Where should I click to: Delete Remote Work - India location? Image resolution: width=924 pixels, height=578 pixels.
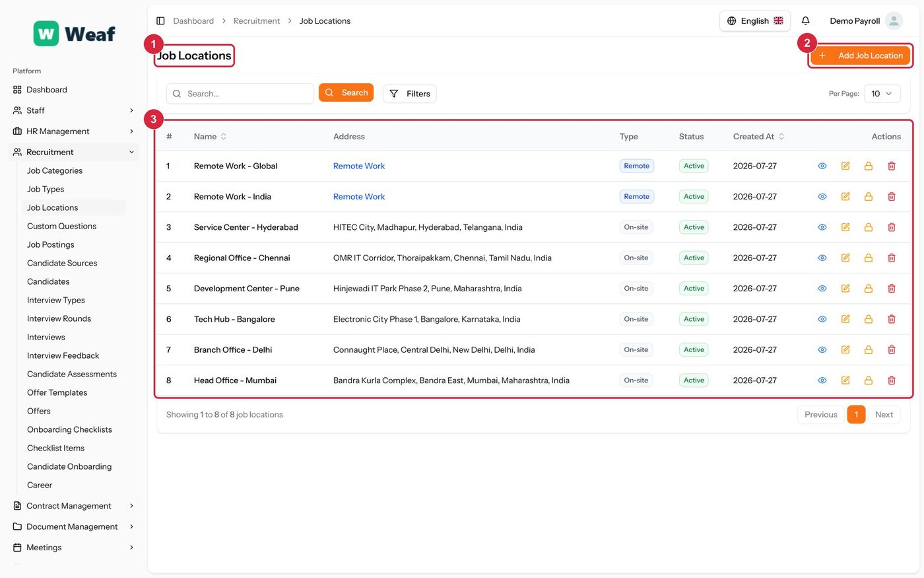(892, 197)
